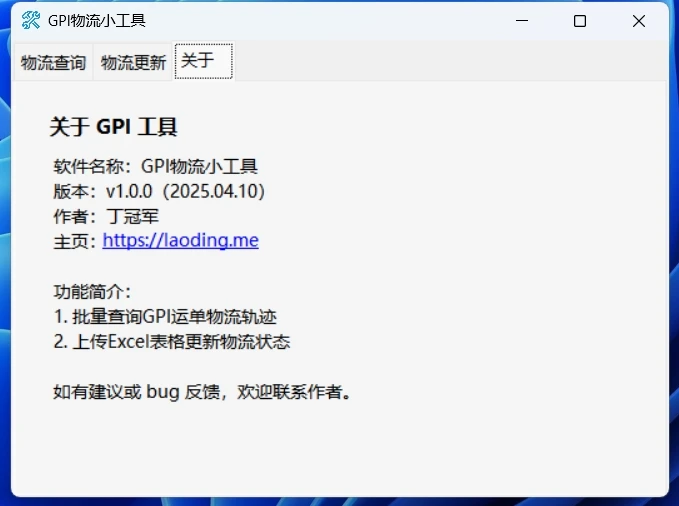679x506 pixels.
Task: Select the 关于 tab
Action: click(x=204, y=61)
